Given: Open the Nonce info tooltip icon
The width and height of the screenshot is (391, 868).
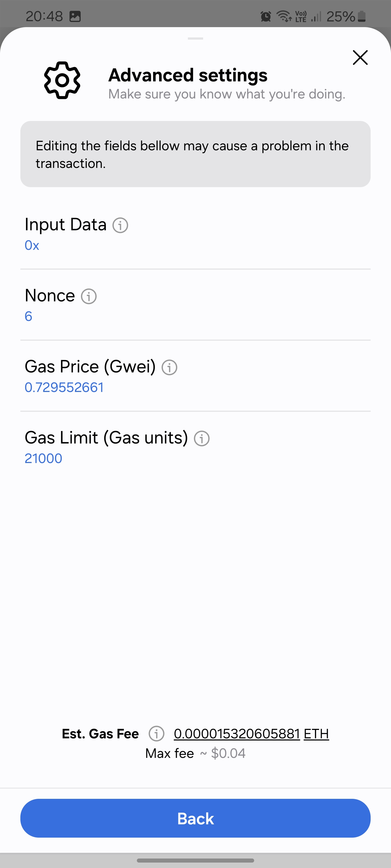Looking at the screenshot, I should 89,296.
